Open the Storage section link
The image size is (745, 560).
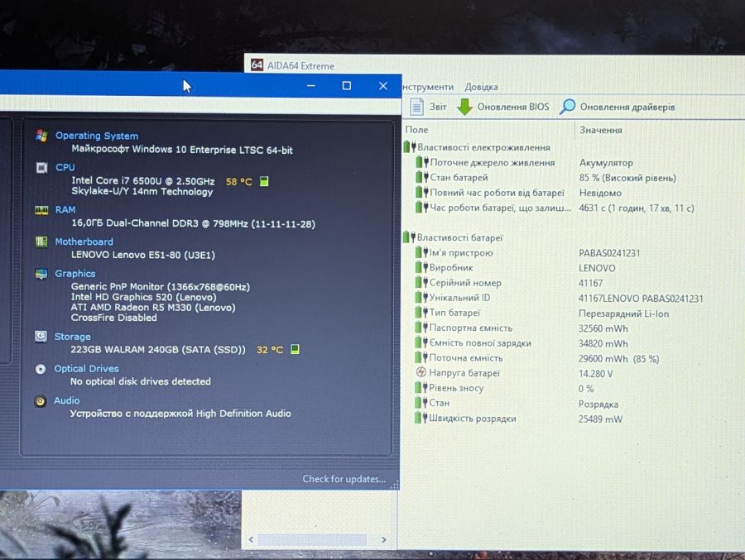click(72, 337)
